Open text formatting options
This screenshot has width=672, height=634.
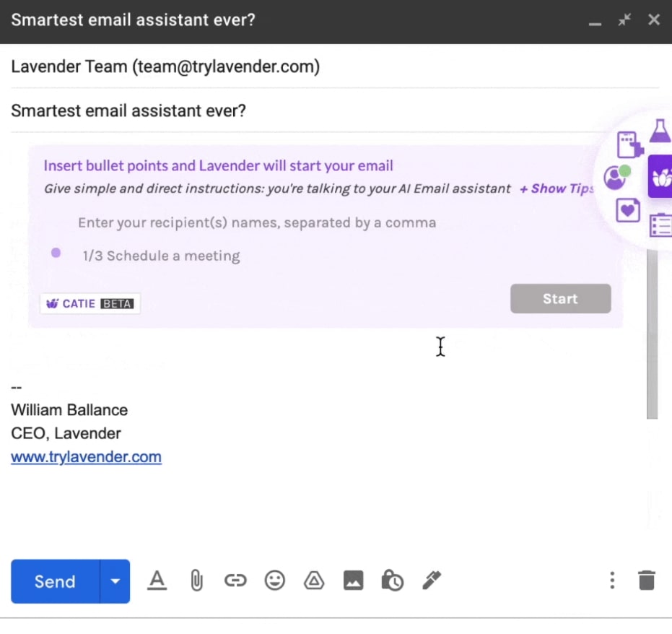click(157, 581)
